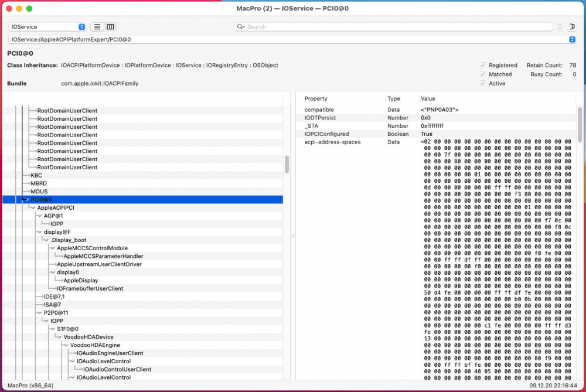This screenshot has width=586, height=392.
Task: Click the Retain Count value 78
Action: point(573,66)
